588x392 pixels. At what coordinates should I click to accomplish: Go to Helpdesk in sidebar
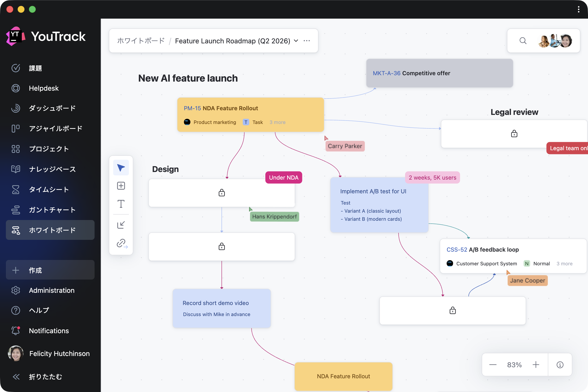coord(44,88)
